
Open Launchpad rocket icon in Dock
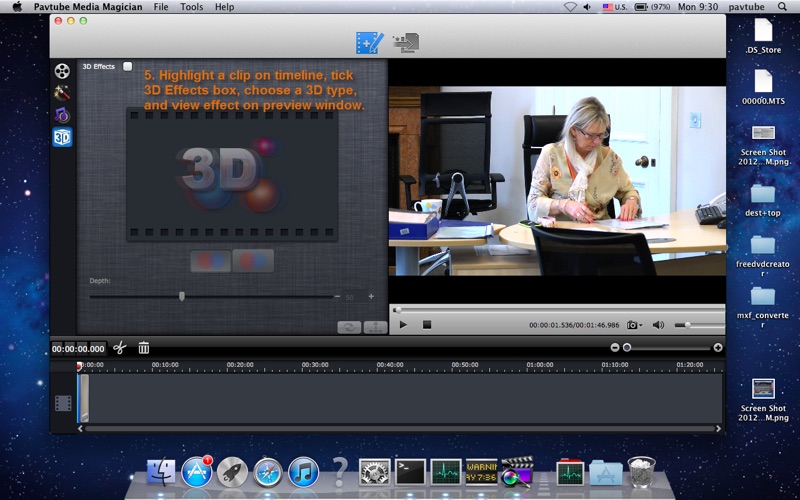[232, 472]
